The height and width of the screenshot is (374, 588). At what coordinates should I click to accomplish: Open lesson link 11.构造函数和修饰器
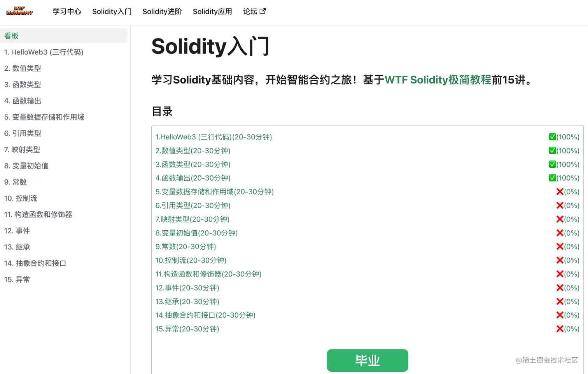click(x=208, y=274)
